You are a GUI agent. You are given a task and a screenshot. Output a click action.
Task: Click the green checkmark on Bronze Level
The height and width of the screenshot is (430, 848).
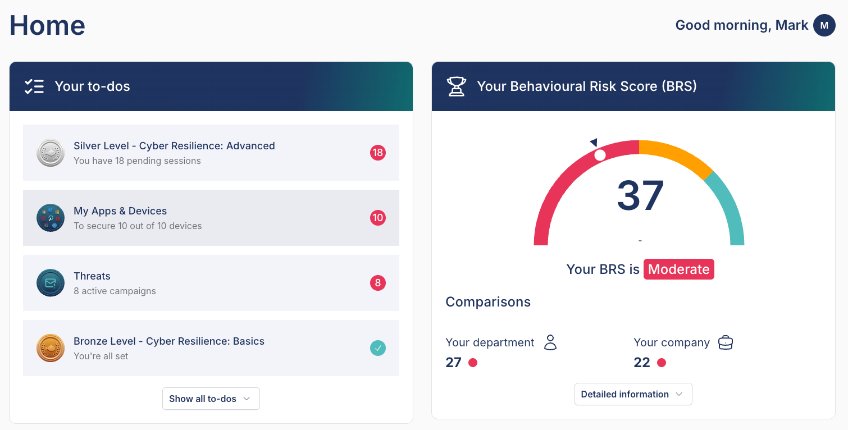pos(377,348)
